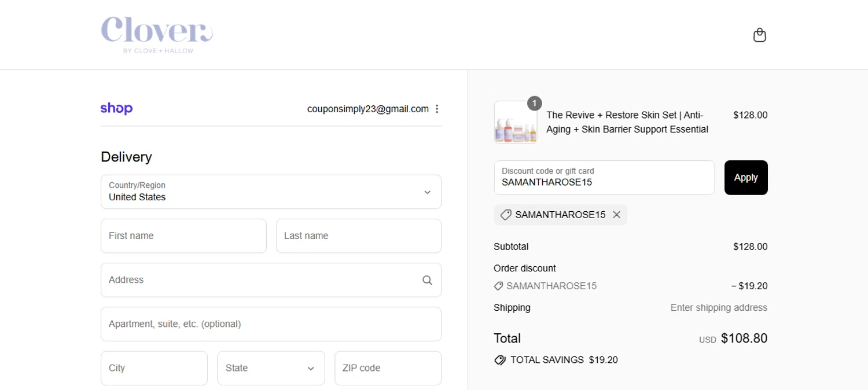Focus the Last name field
The image size is (868, 390).
click(x=359, y=236)
